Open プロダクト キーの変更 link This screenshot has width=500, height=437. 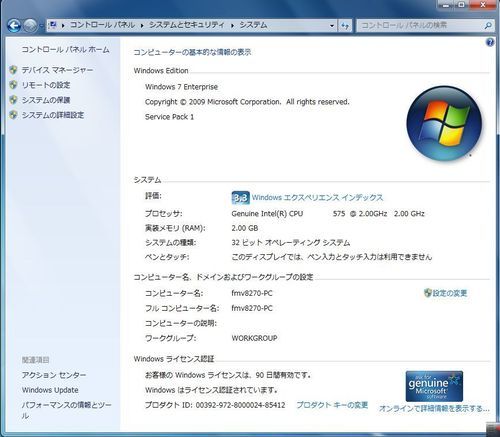332,405
